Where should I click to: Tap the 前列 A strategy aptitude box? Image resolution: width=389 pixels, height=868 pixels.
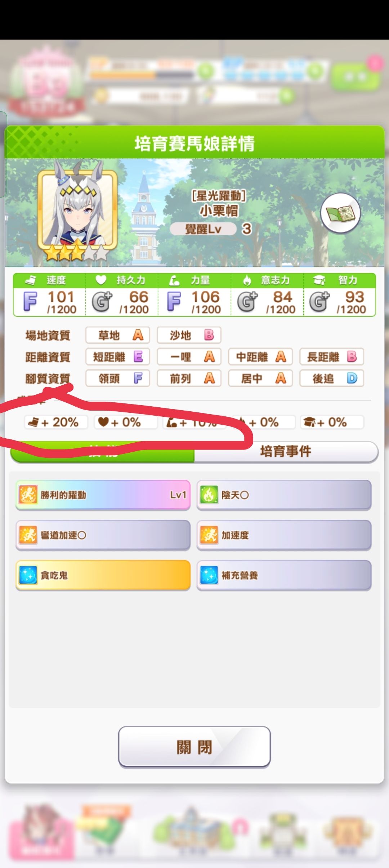[189, 379]
